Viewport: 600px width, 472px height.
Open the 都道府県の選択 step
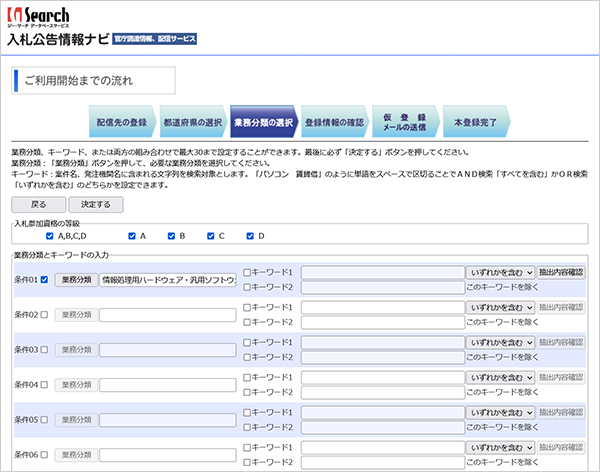(x=193, y=122)
